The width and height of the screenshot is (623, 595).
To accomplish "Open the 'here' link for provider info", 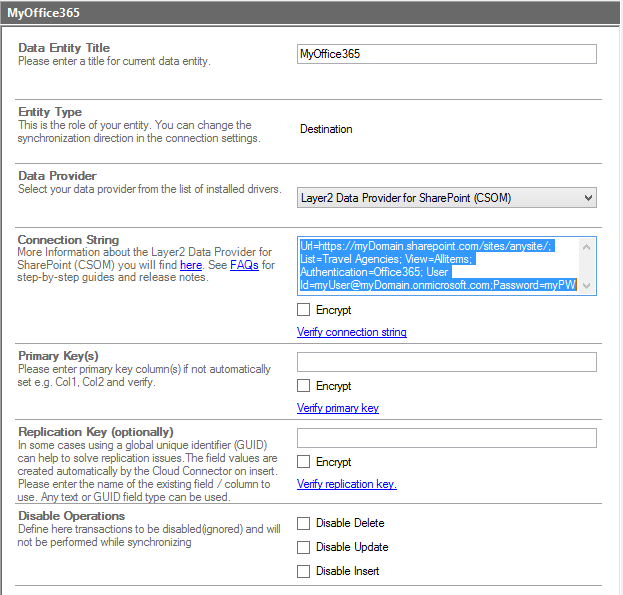I will pos(191,265).
